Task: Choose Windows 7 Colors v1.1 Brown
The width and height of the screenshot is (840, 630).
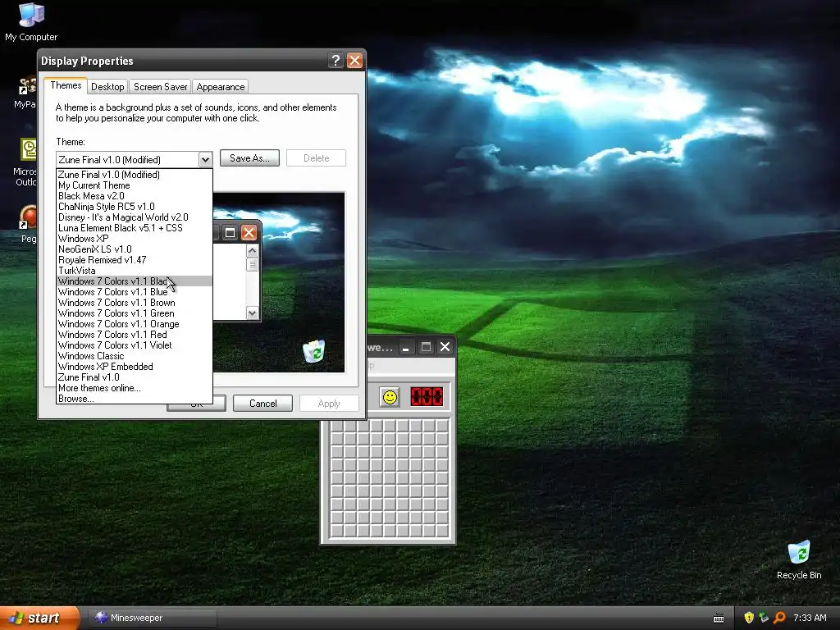Action: pos(135,303)
